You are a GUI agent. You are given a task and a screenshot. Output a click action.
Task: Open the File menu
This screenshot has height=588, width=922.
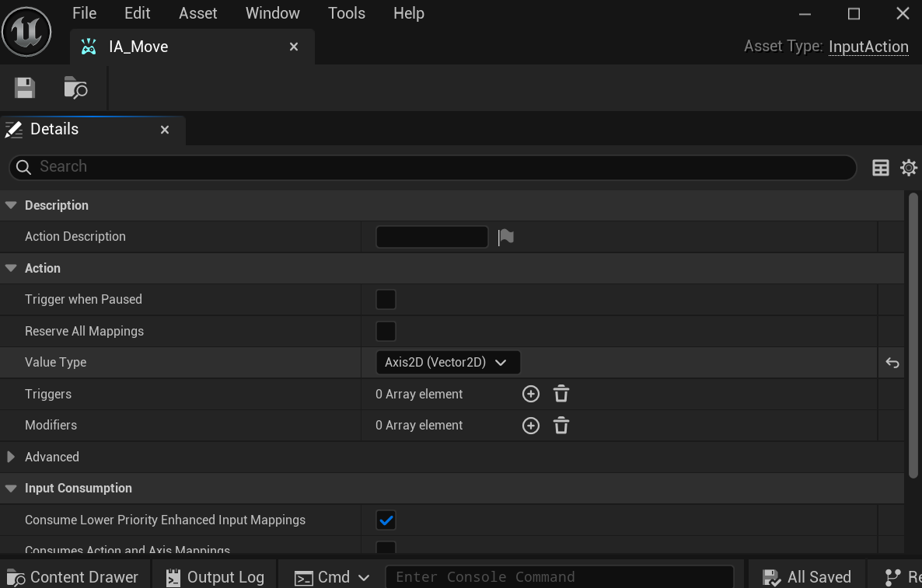point(84,13)
